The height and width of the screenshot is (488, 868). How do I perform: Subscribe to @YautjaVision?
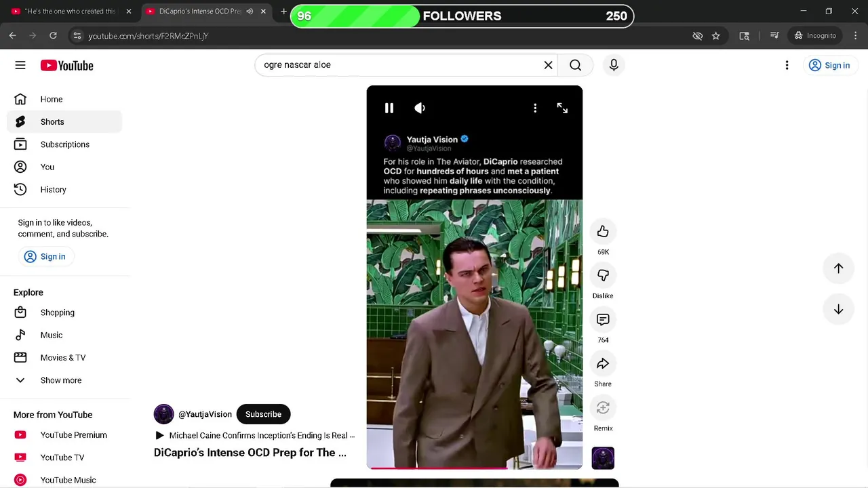click(x=263, y=414)
